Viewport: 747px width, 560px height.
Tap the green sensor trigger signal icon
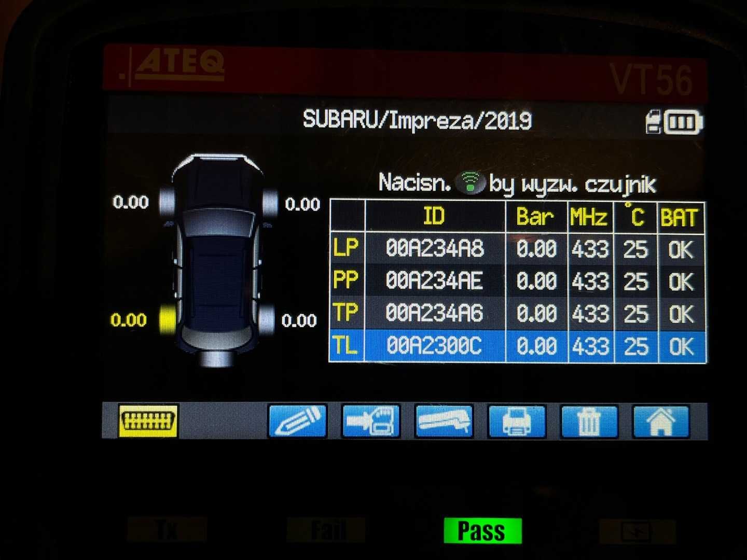(x=470, y=182)
